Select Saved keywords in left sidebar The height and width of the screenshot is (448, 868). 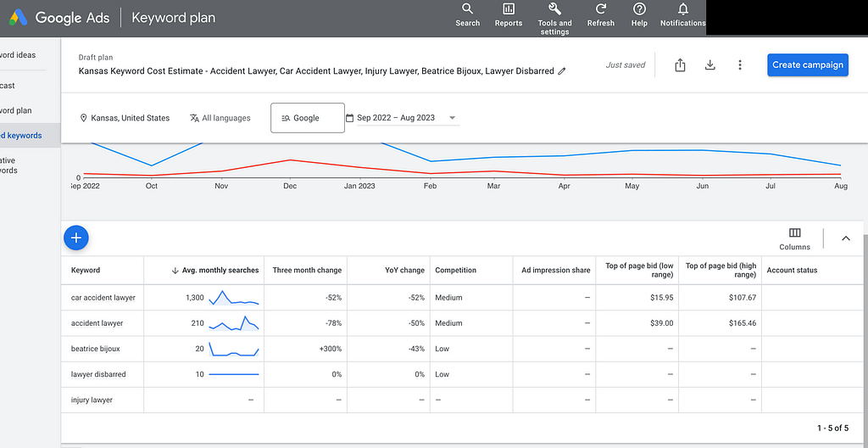coord(31,135)
